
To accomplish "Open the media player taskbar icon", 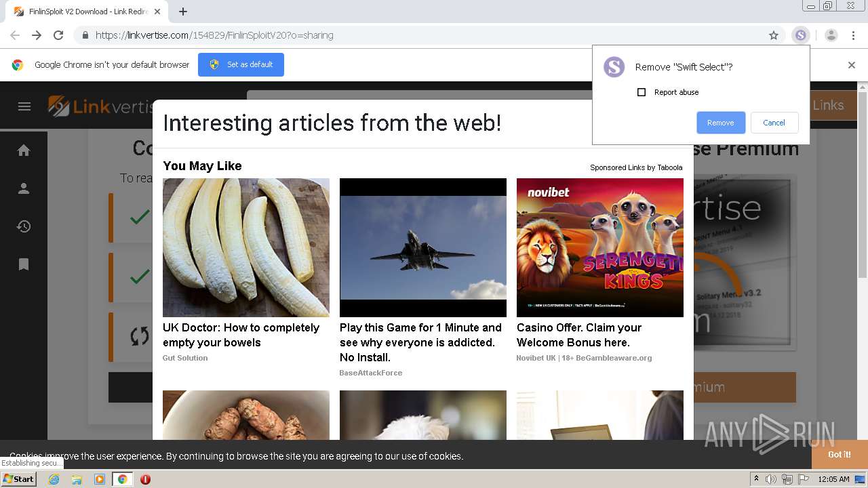I will tap(100, 479).
